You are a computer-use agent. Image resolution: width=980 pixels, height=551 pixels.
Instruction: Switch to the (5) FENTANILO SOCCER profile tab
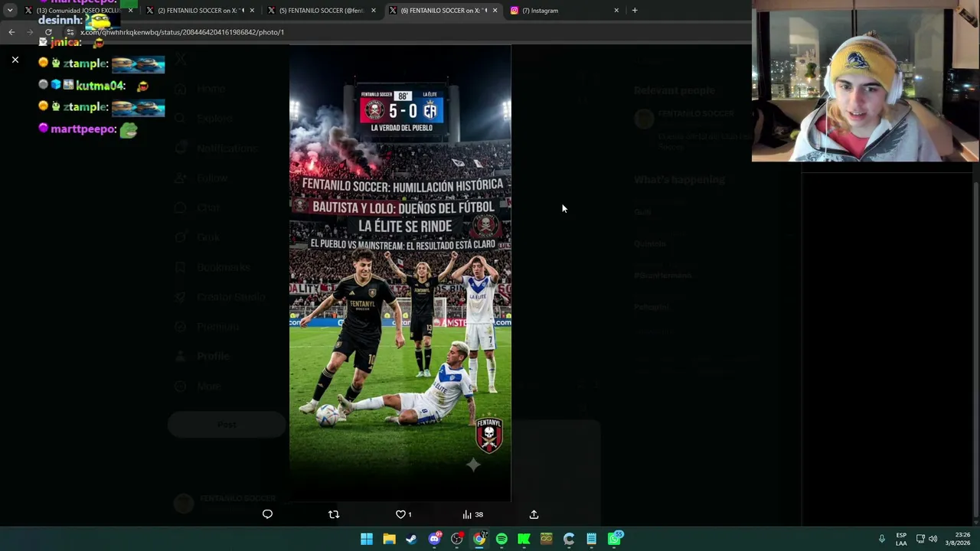(322, 11)
